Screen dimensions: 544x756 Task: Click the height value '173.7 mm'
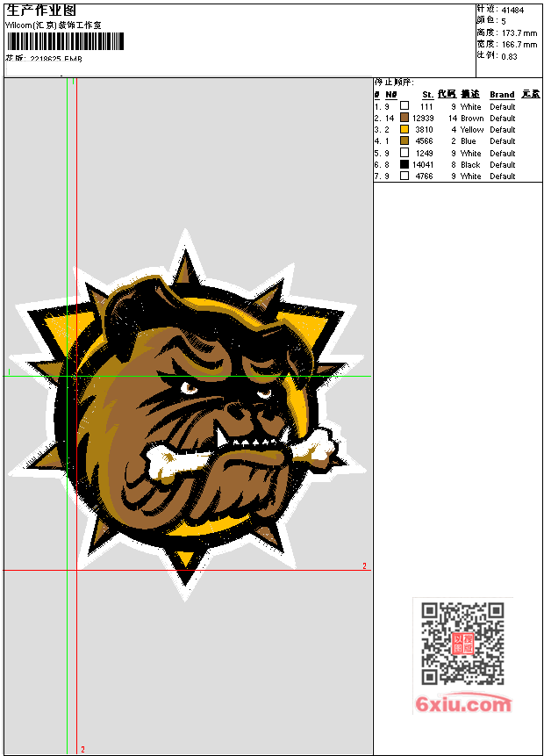click(519, 33)
